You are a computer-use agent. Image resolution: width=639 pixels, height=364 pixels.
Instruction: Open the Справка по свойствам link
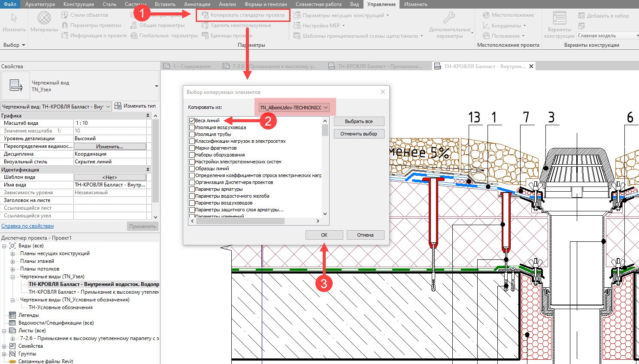coord(27,226)
